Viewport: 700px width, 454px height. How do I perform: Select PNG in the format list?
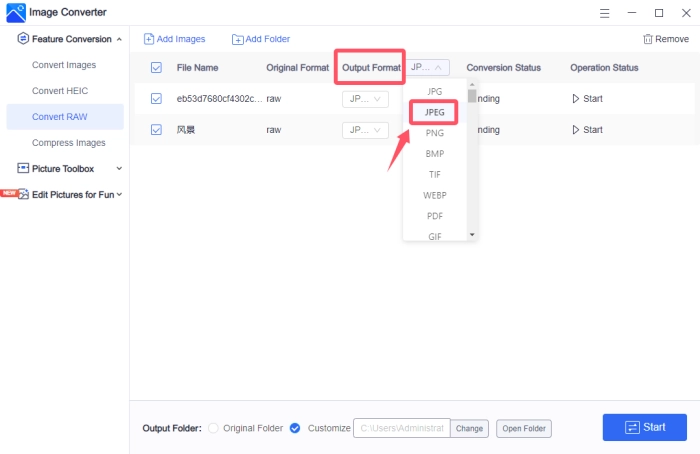click(434, 133)
